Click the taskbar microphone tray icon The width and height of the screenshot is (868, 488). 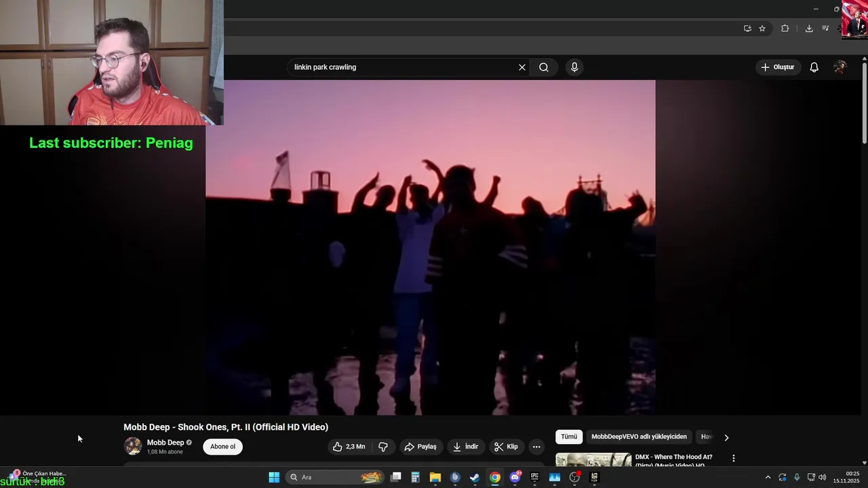point(797,477)
